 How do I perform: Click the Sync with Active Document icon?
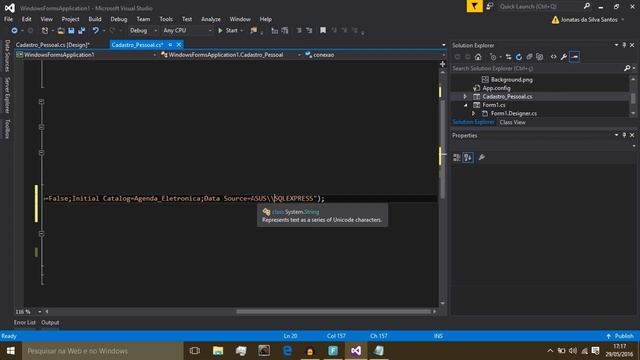click(509, 57)
